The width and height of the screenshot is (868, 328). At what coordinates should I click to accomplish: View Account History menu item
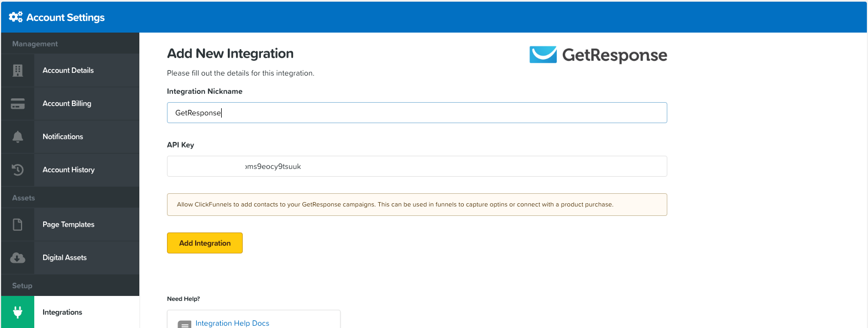(x=69, y=170)
